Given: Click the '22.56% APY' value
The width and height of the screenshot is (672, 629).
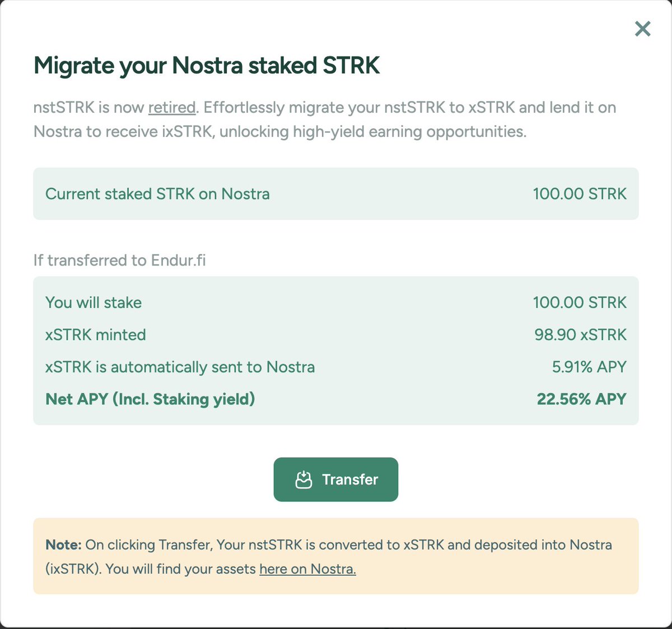Looking at the screenshot, I should click(x=582, y=399).
